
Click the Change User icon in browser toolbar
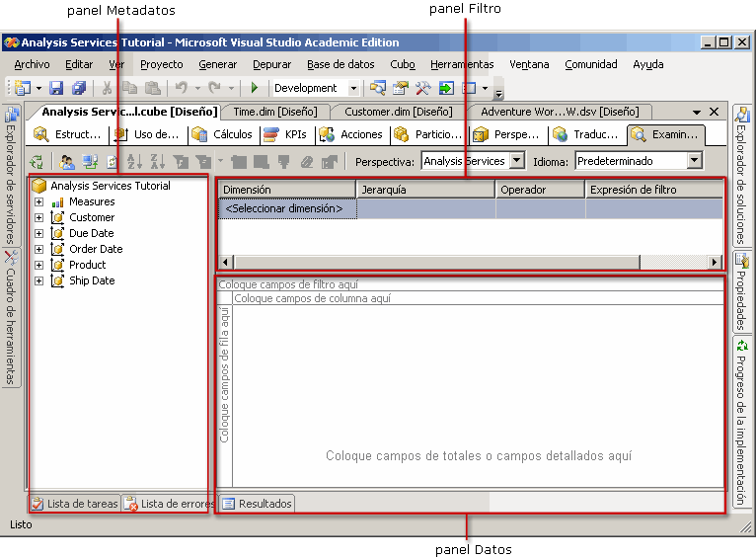(67, 161)
